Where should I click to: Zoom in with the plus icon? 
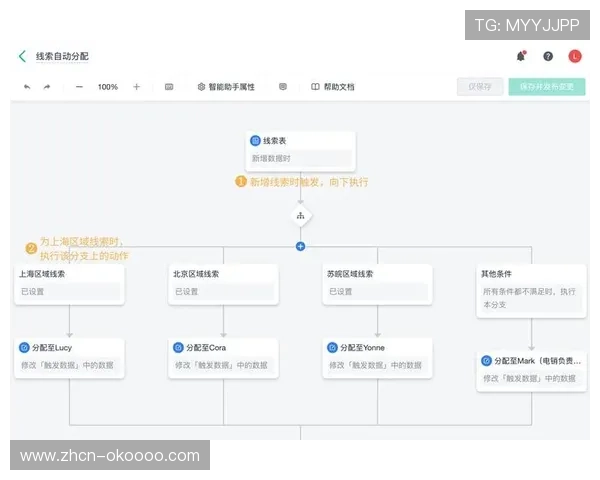coord(137,87)
